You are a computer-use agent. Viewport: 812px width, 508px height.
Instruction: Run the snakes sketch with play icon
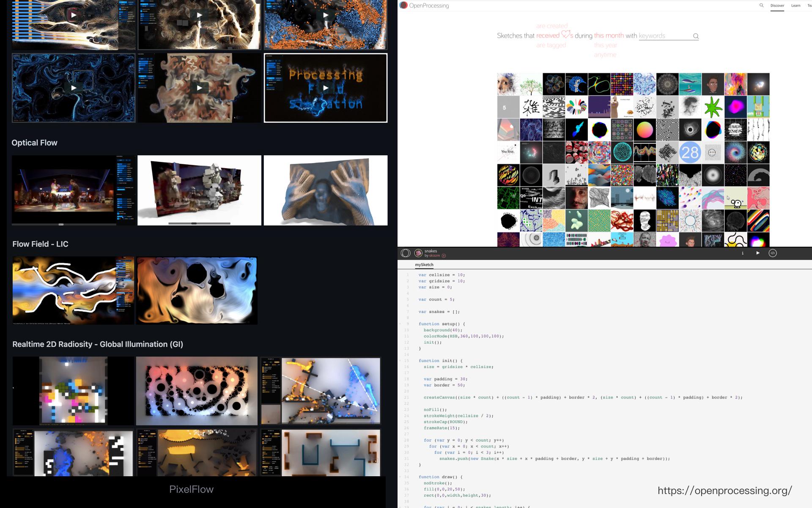point(757,253)
